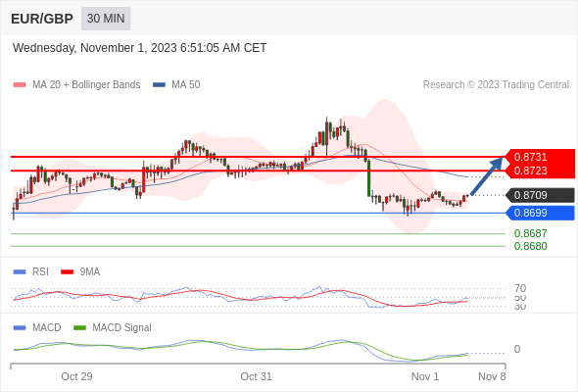Screen dimensions: 578x392
Task: Click the MACD blue legend swatch
Action: 20,327
